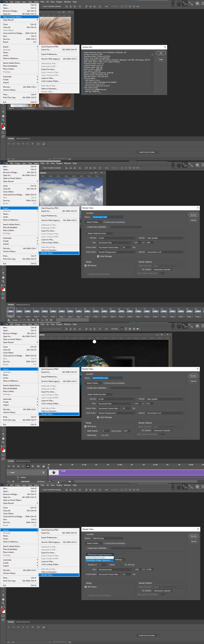Click Cancel in the EarthCC2020.mp4 dialog
This screenshot has height=644, width=204.
pos(193,381)
